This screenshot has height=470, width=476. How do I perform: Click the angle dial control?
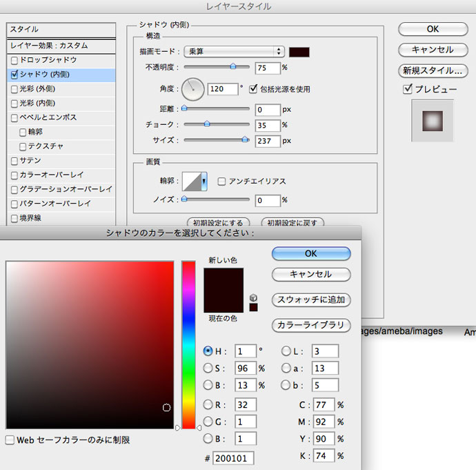[193, 88]
